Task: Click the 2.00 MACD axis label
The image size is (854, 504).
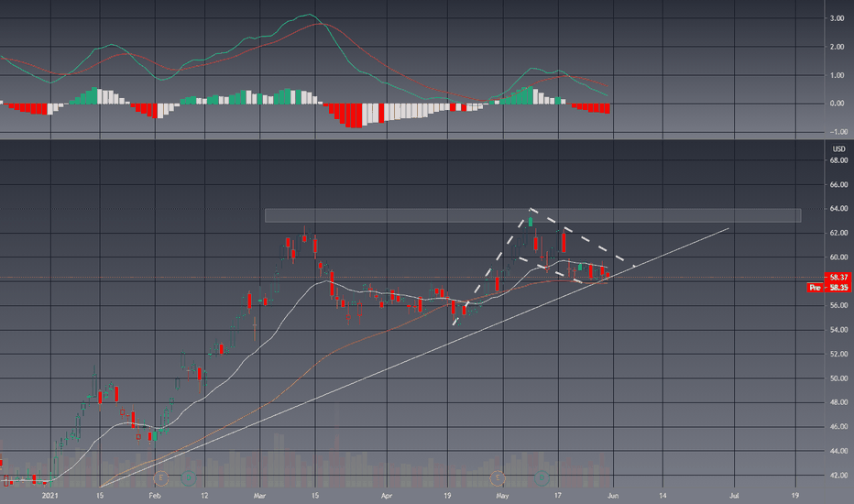Action: [x=838, y=47]
